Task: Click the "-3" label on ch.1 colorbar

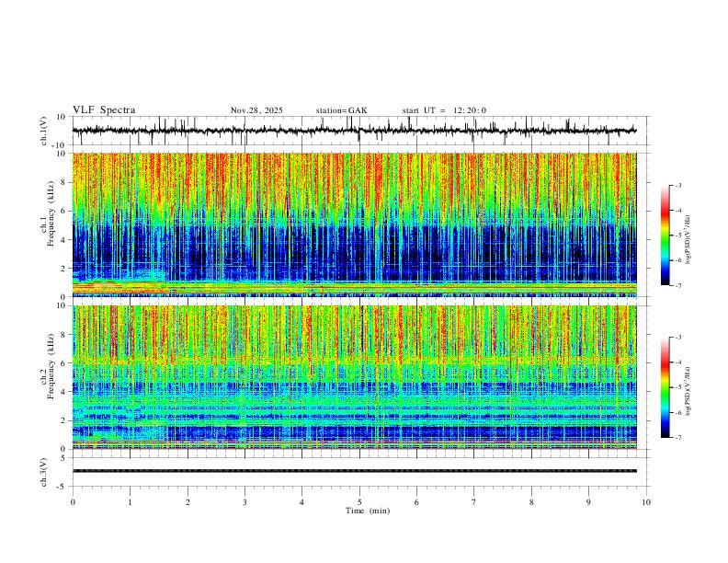Action: click(x=677, y=185)
